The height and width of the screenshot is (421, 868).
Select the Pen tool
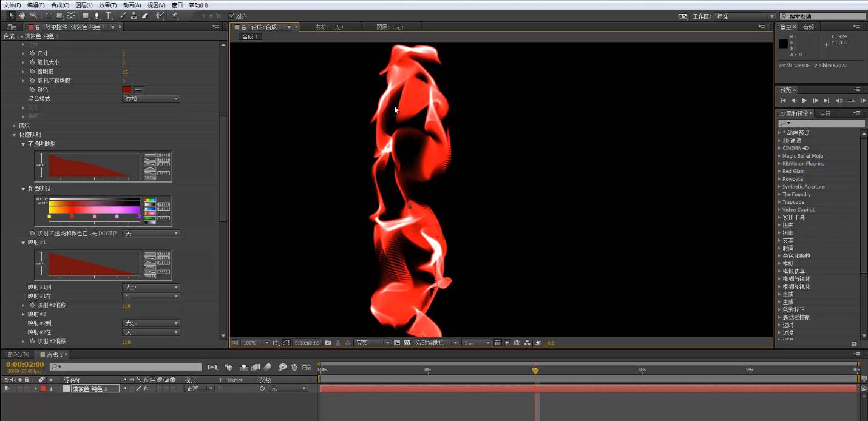click(97, 15)
